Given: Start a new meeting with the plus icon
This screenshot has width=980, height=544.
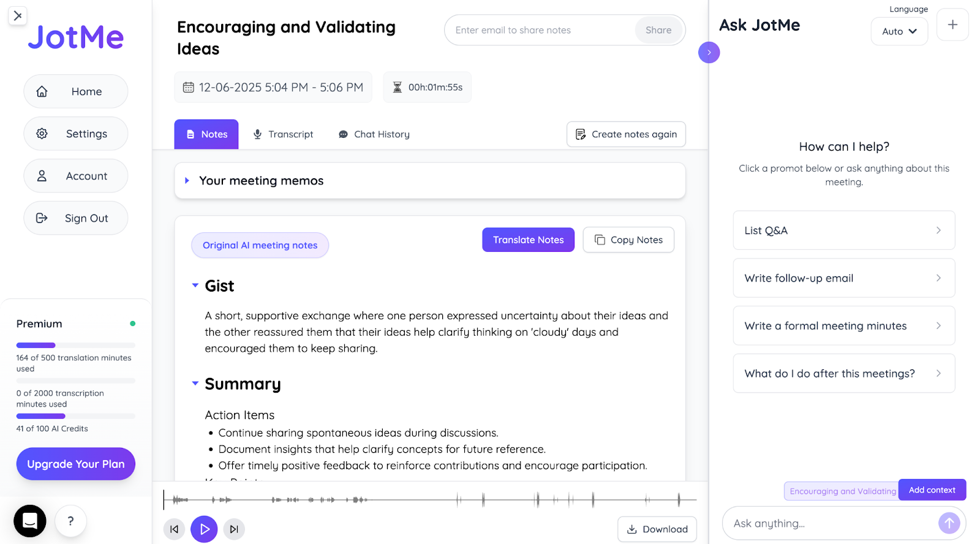Looking at the screenshot, I should 952,25.
